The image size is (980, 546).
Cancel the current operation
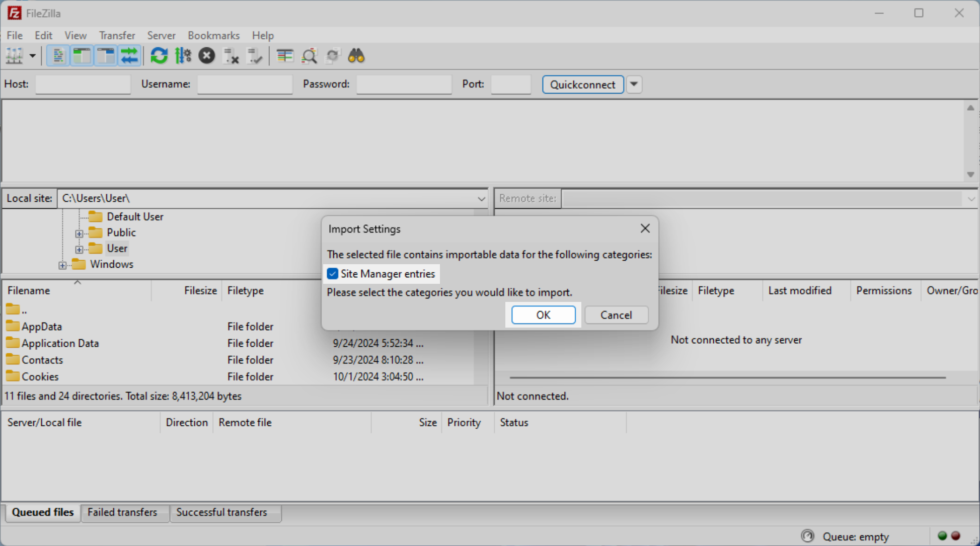click(x=206, y=55)
